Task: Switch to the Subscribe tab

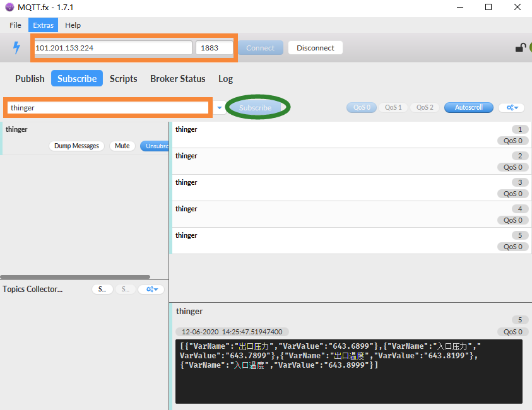Action: [x=77, y=79]
